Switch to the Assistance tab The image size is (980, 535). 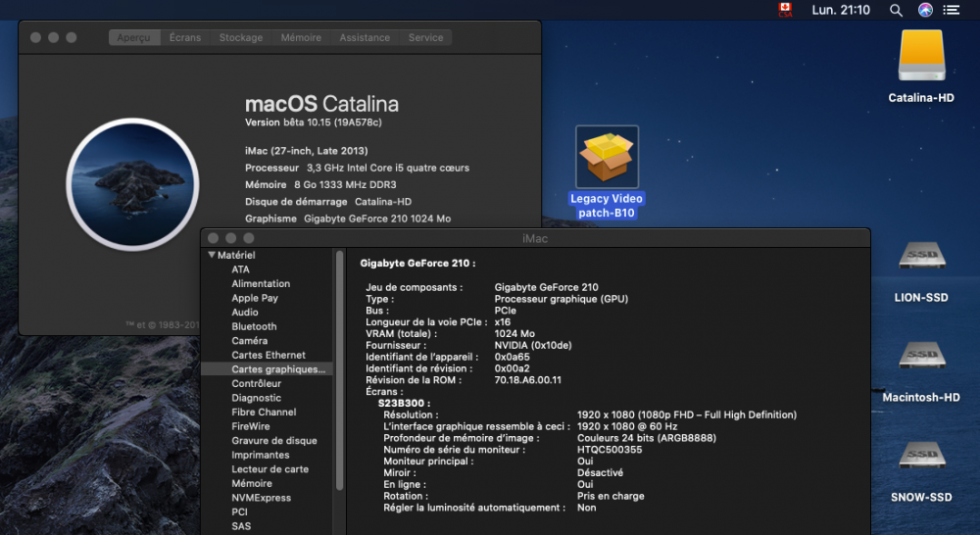pos(365,37)
